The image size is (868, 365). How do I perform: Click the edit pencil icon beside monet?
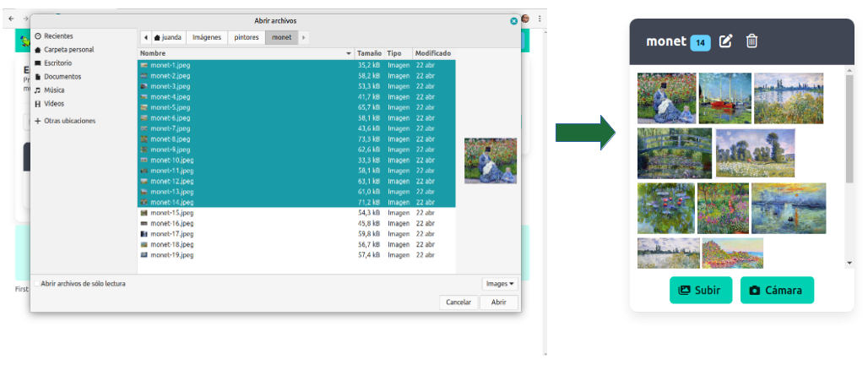(x=725, y=41)
